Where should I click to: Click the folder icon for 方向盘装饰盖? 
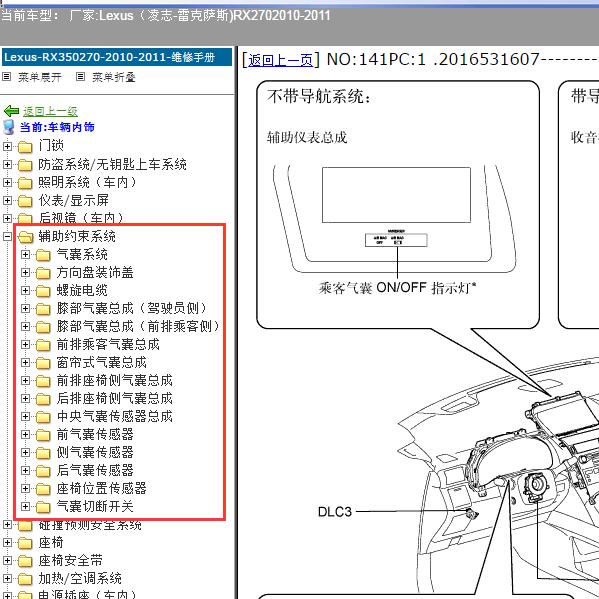[43, 273]
